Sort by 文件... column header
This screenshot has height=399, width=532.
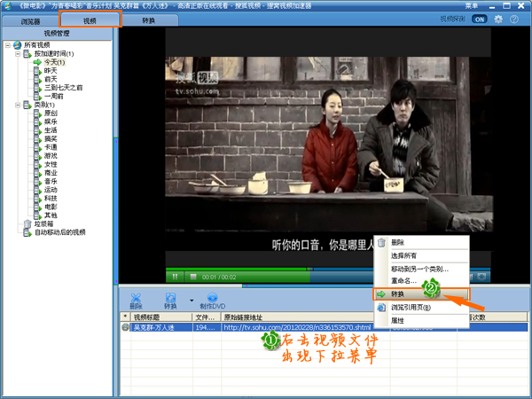click(x=207, y=317)
